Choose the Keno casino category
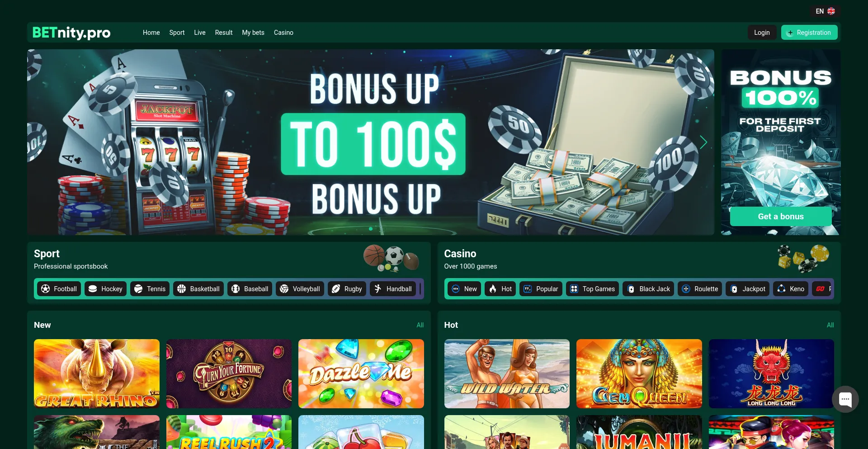This screenshot has height=449, width=868. [791, 289]
